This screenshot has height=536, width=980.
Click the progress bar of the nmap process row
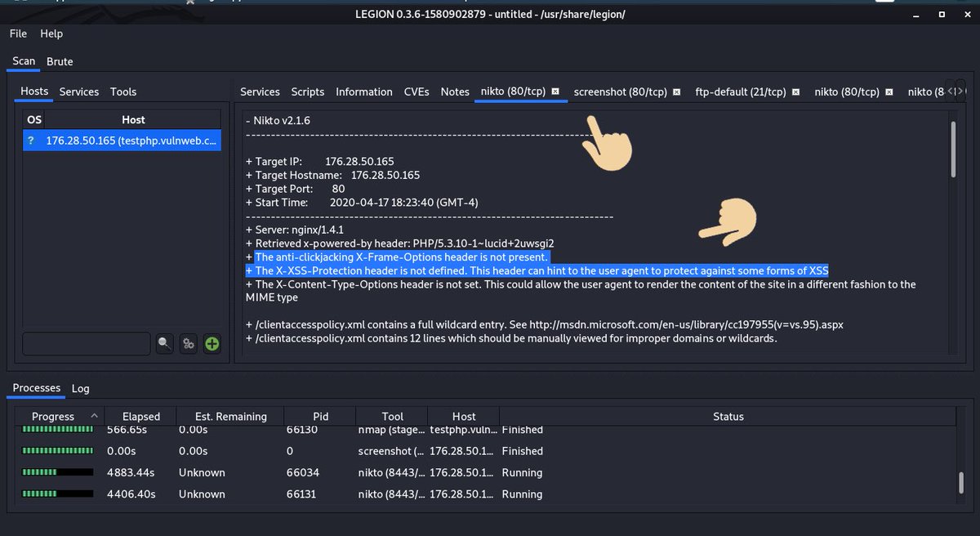pyautogui.click(x=57, y=429)
